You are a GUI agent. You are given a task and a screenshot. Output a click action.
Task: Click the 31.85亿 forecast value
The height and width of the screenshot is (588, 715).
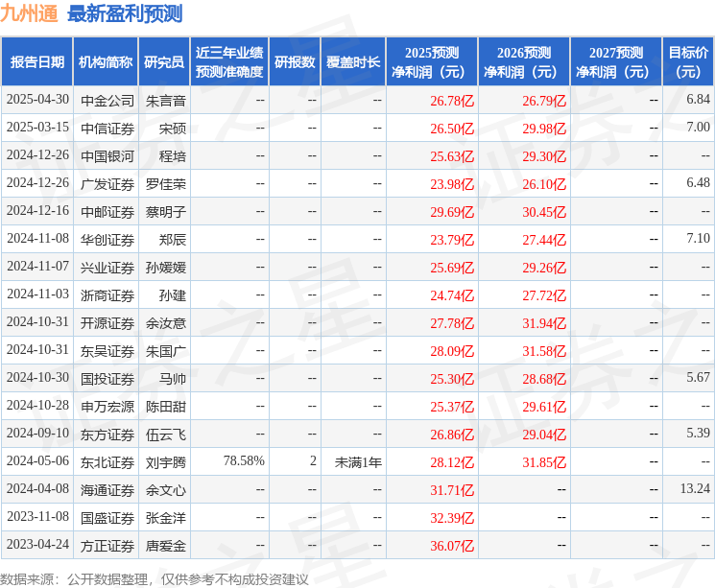[x=544, y=462]
